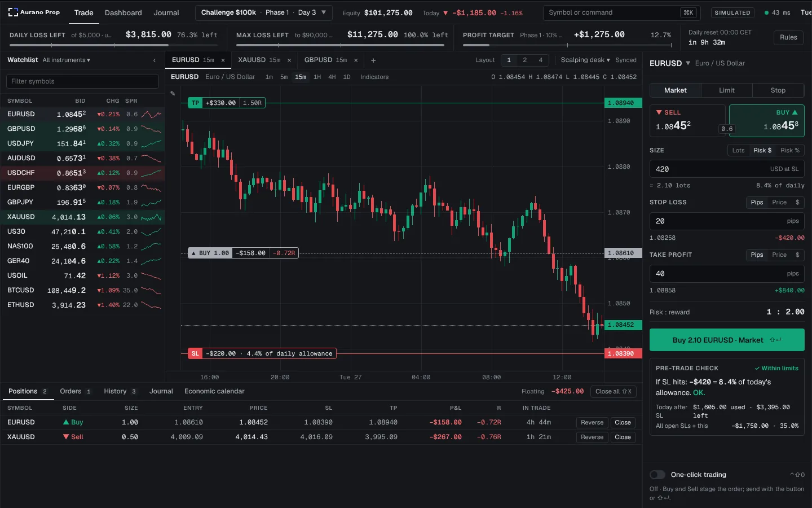The height and width of the screenshot is (508, 812).
Task: Close the XAUUSD 15m chart tab
Action: click(289, 60)
